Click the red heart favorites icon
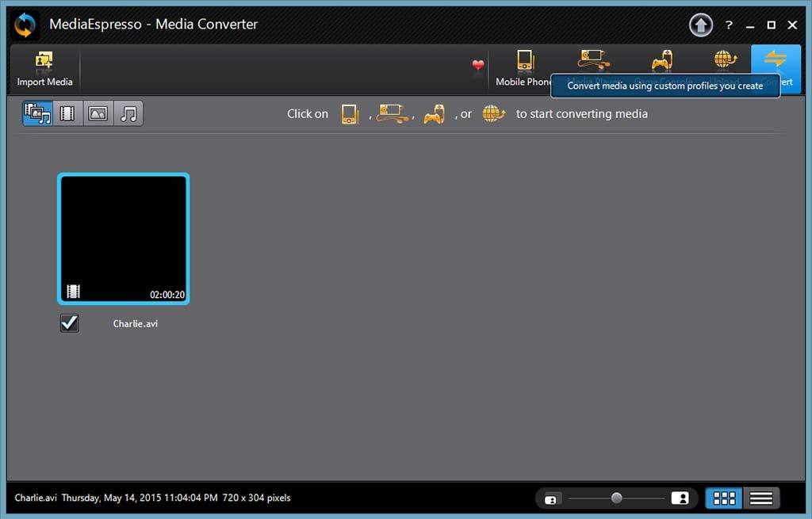812x519 pixels. [x=478, y=65]
